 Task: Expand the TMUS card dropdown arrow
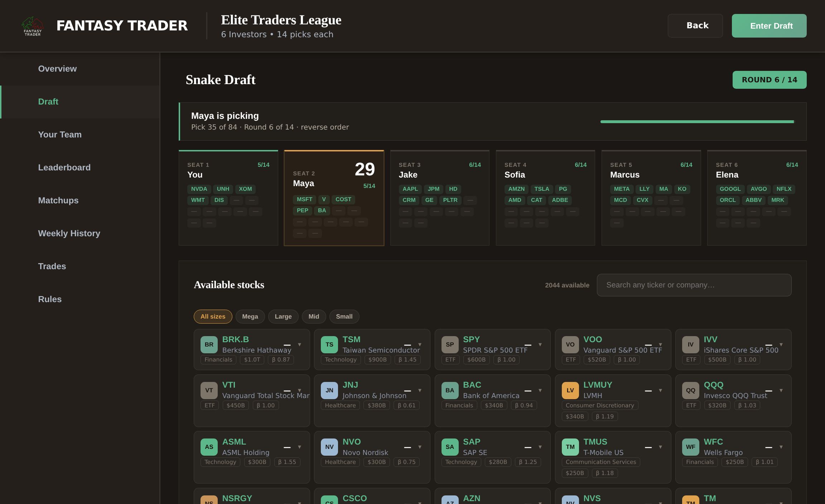(x=661, y=447)
